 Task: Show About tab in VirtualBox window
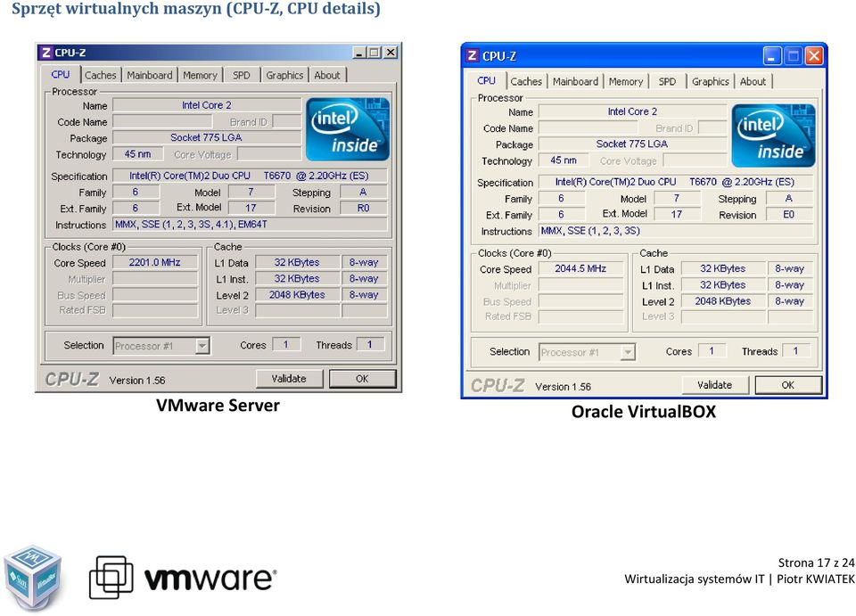pyautogui.click(x=753, y=81)
